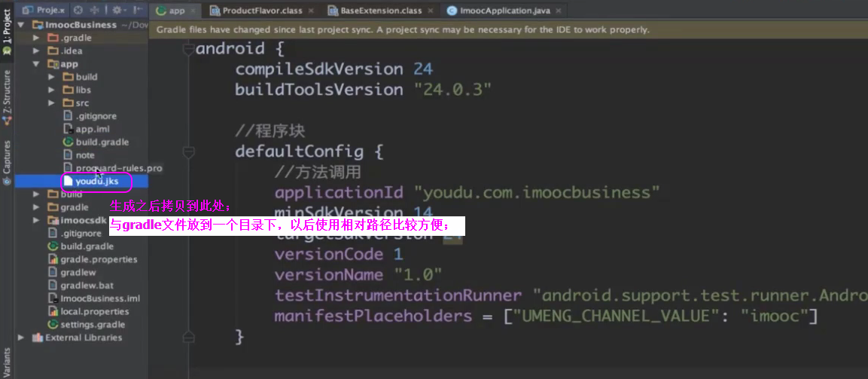Toggle the 1: Project tool window button
868x379 pixels.
(7, 32)
